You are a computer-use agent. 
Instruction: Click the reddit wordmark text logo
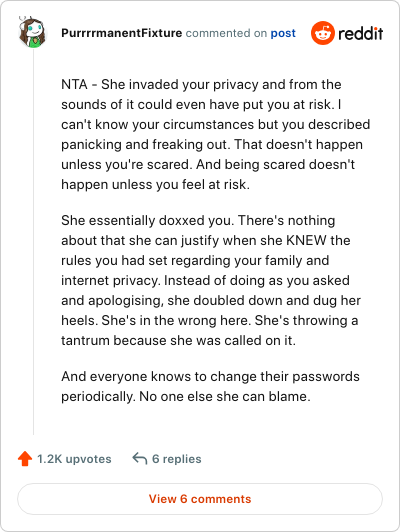coord(361,33)
